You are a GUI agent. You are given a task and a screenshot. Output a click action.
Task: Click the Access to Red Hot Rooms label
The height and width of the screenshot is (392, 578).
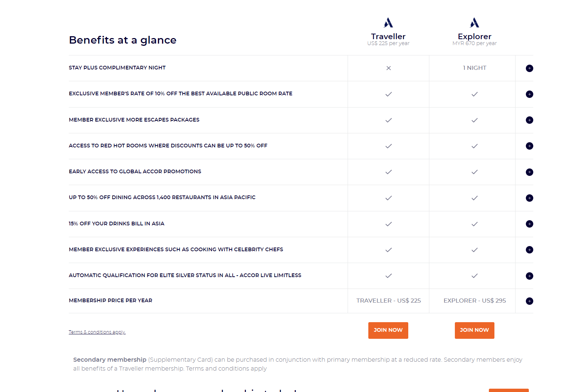[x=168, y=146]
